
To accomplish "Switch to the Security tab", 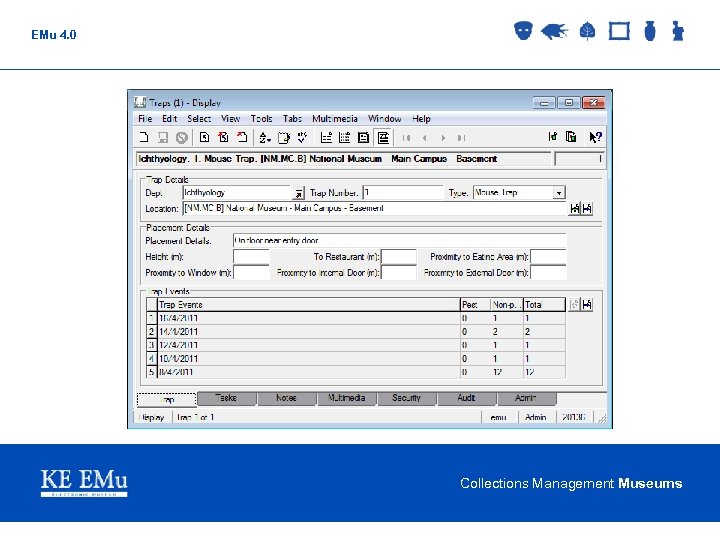I will (x=406, y=399).
